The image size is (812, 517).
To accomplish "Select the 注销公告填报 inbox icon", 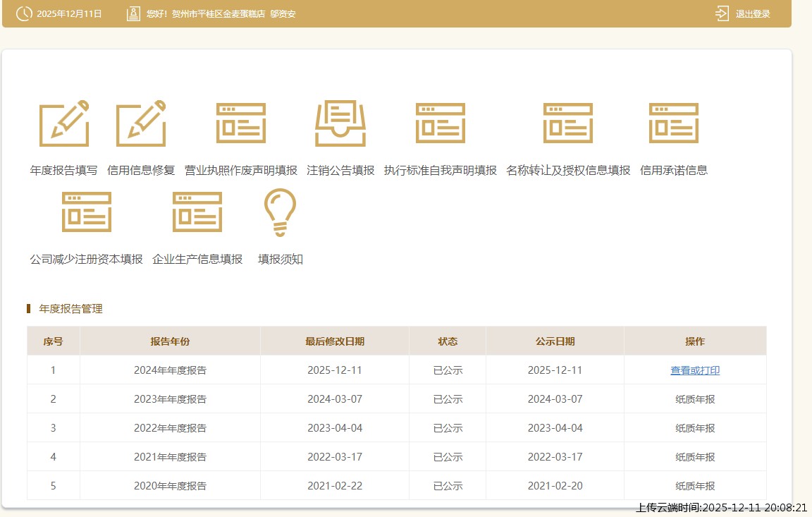I will (x=340, y=123).
